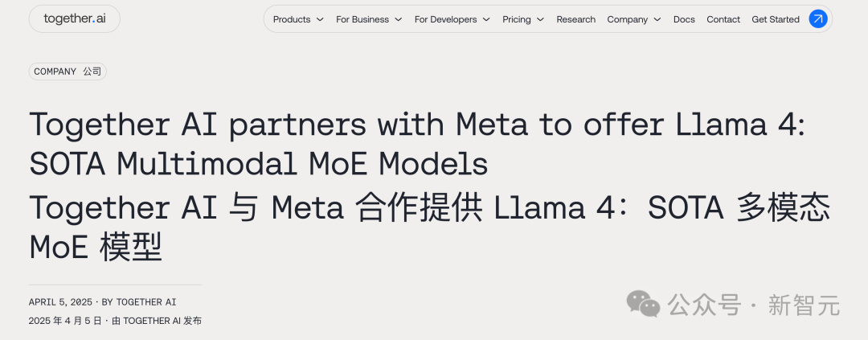Click the COMPANY 公司 category tag
The image size is (868, 340).
coord(68,72)
